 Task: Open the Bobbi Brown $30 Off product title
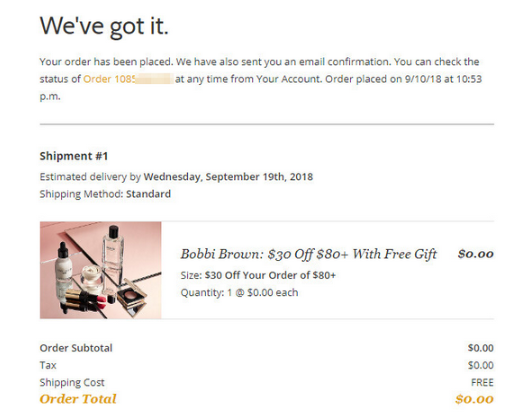pos(308,254)
